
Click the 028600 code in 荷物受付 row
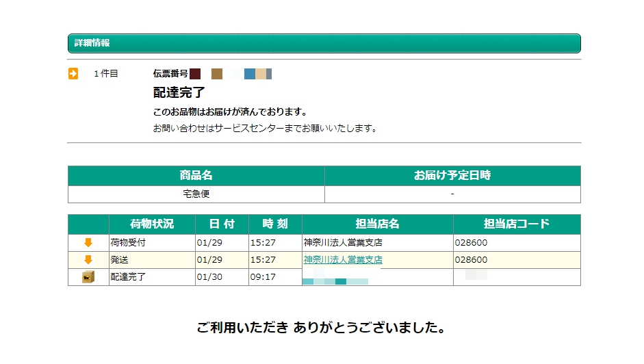471,243
